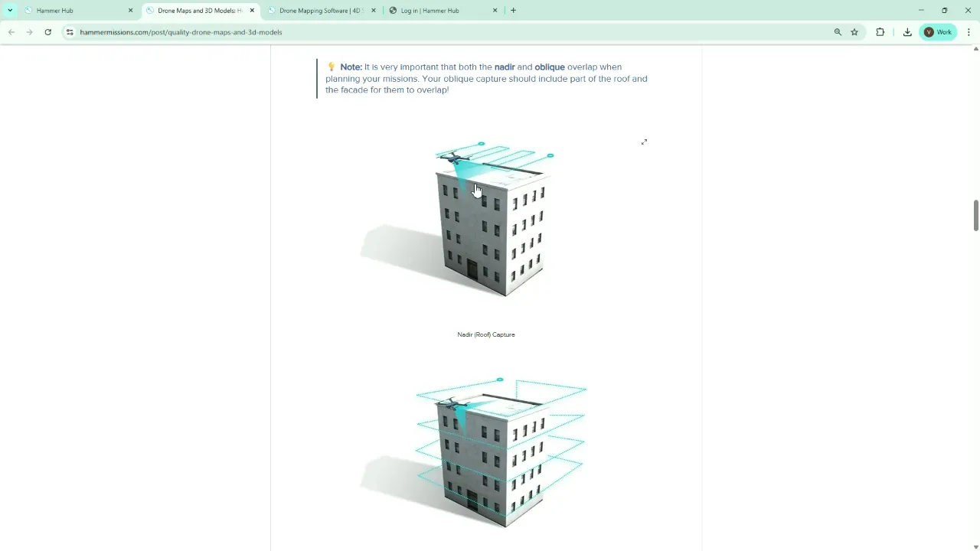Close the Log in | Hammer Hub tab
This screenshot has height=551, width=980.
pos(495,11)
